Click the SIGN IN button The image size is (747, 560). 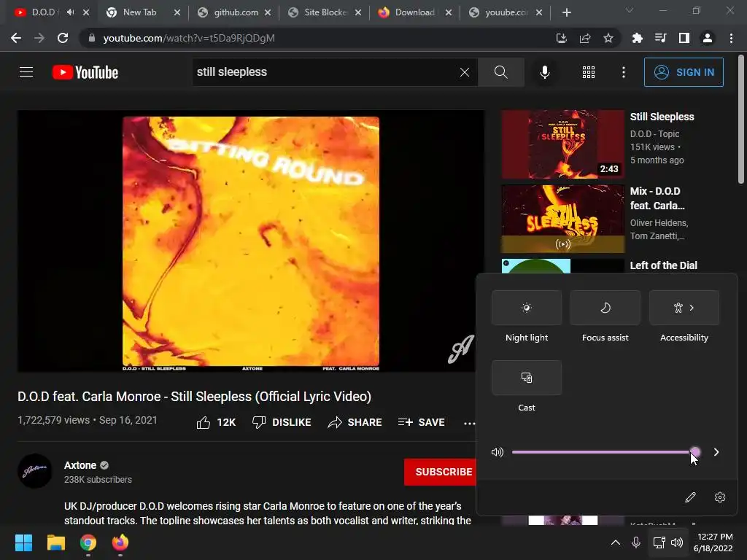[683, 72]
